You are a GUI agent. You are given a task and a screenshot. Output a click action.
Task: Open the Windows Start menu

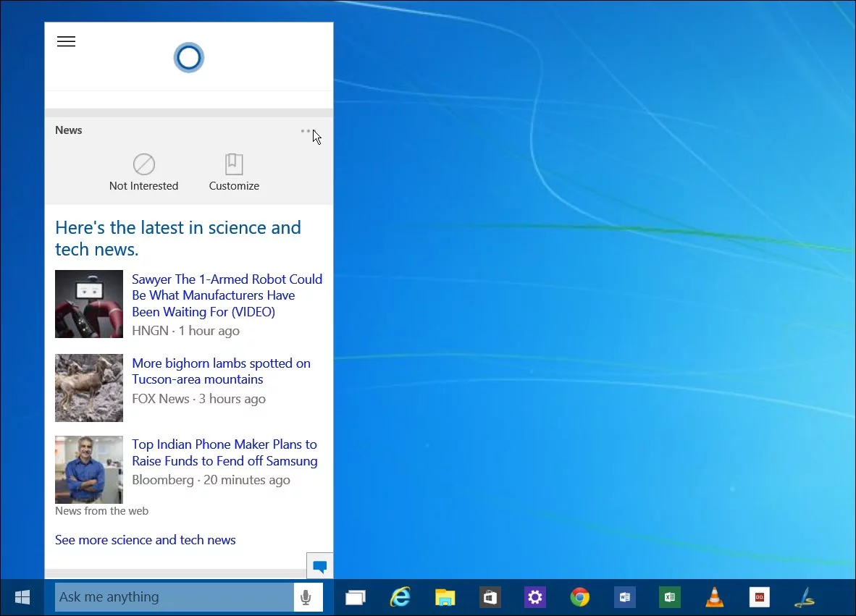tap(22, 597)
